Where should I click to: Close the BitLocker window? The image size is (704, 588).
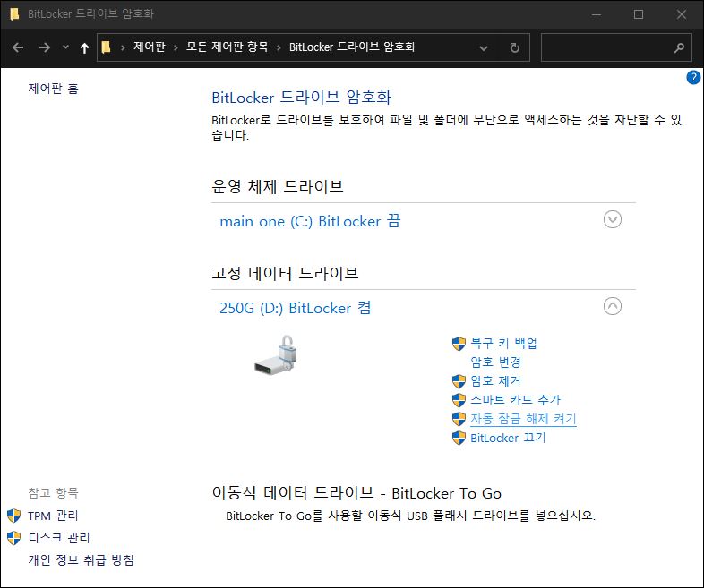tap(682, 14)
